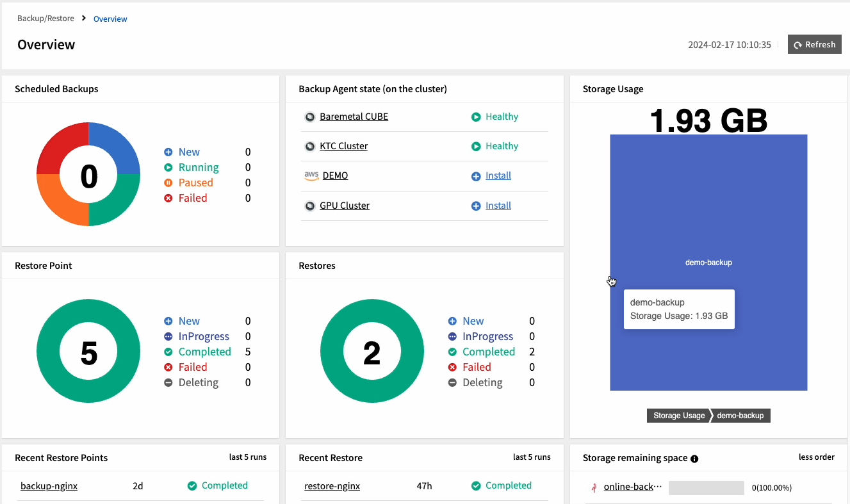Click the Refresh button
850x504 pixels.
(814, 45)
